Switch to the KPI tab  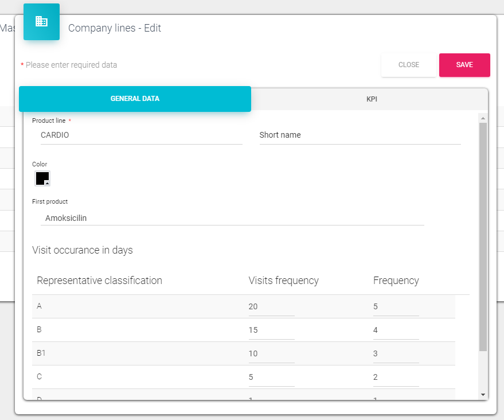point(372,99)
